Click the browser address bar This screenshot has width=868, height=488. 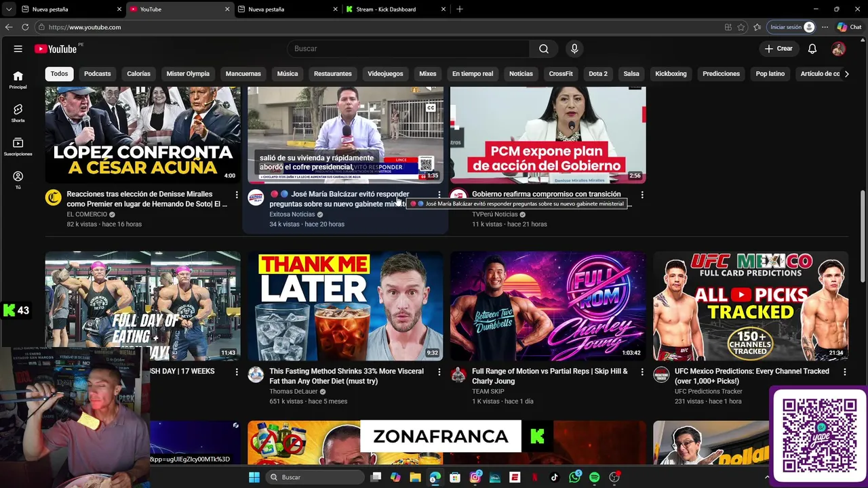tap(380, 27)
